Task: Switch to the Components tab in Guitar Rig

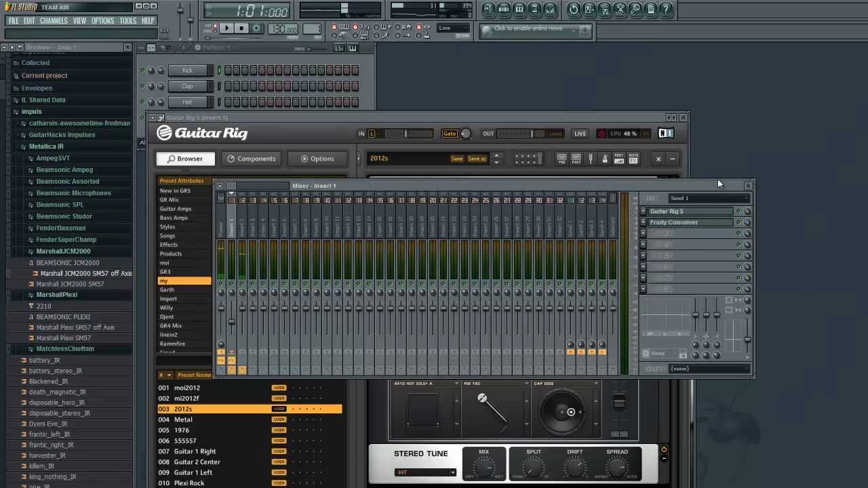Action: (x=252, y=159)
